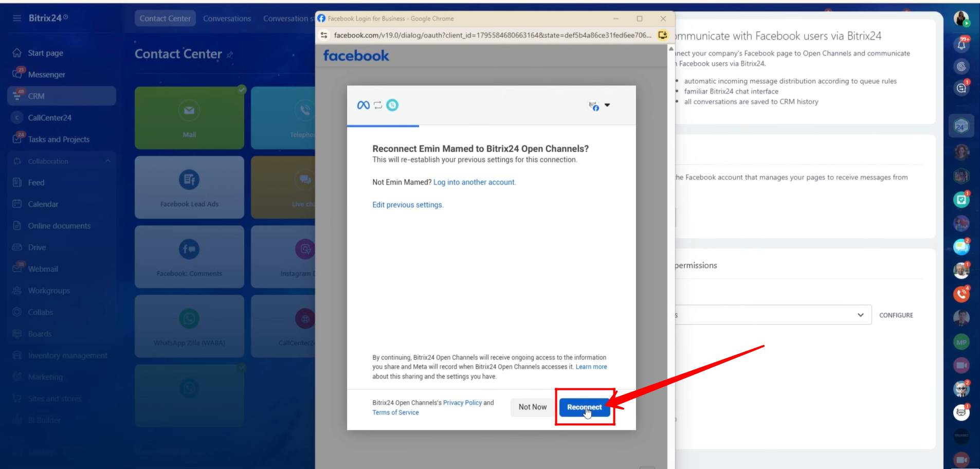The image size is (980, 469).
Task: Expand the account switcher dropdown arrow
Action: (x=607, y=105)
